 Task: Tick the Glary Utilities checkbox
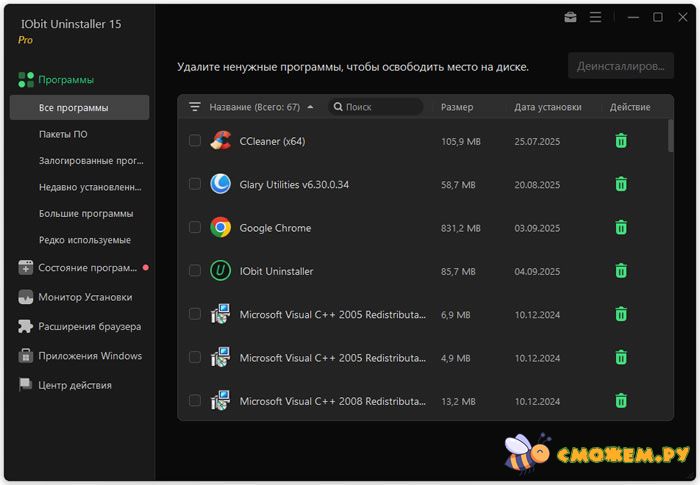[x=195, y=184]
